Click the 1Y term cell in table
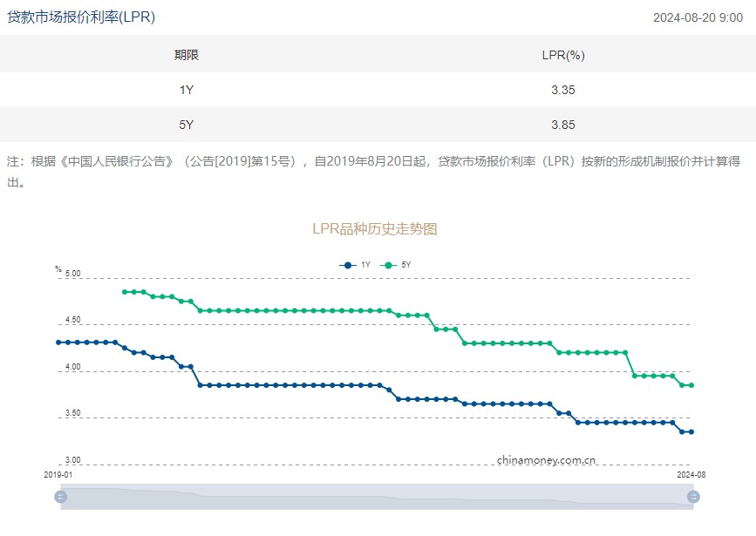The width and height of the screenshot is (756, 536). (186, 90)
